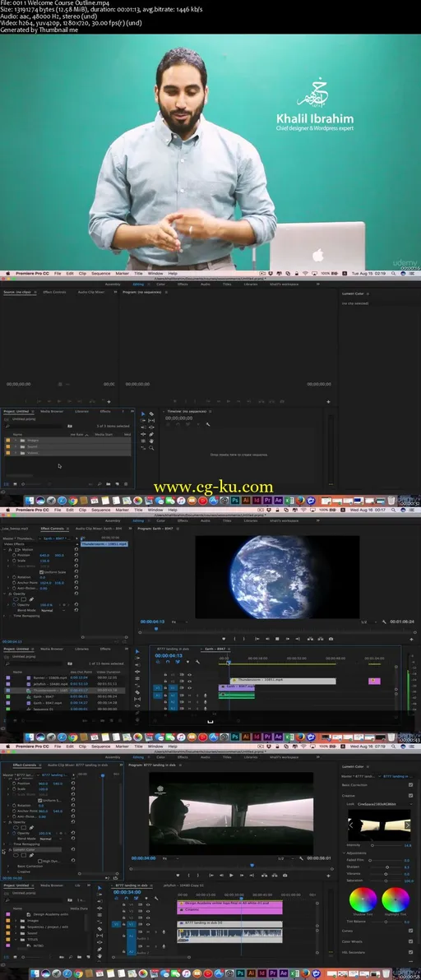The image size is (421, 980).
Task: Open After Effects from dock under empty-project frame
Action: (x=279, y=501)
